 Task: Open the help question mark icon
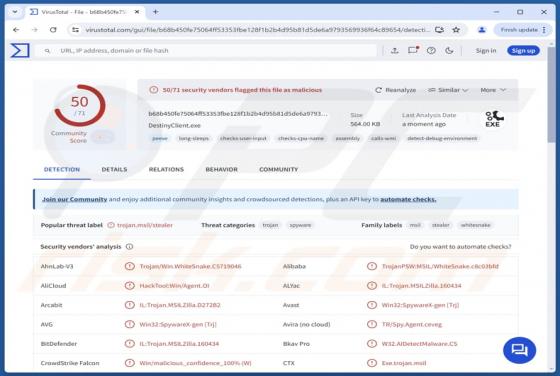click(431, 51)
